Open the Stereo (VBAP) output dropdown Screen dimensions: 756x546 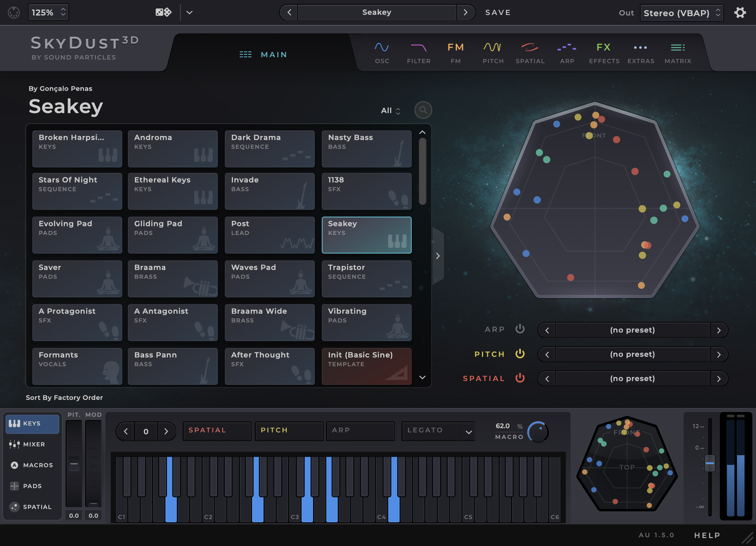coord(682,12)
